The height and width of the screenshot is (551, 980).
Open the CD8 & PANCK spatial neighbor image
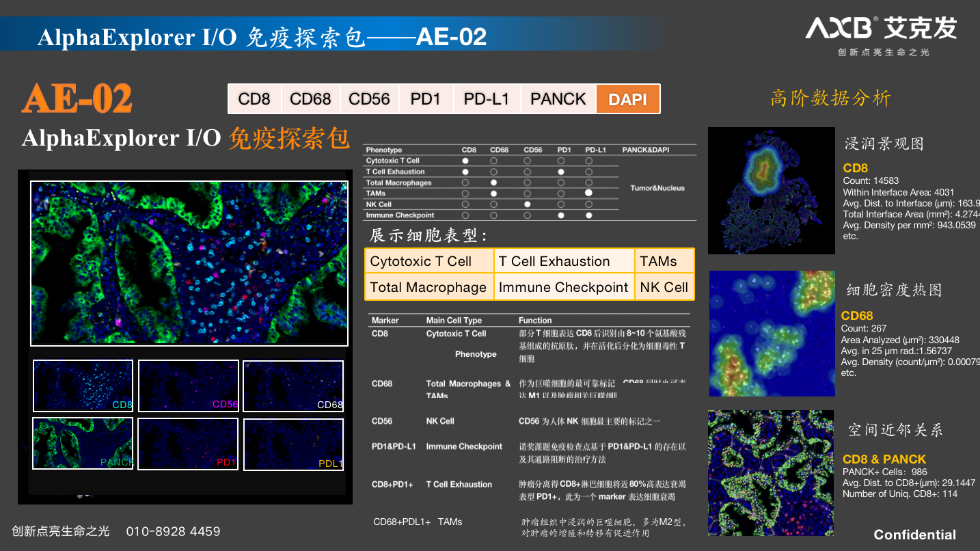[x=771, y=473]
